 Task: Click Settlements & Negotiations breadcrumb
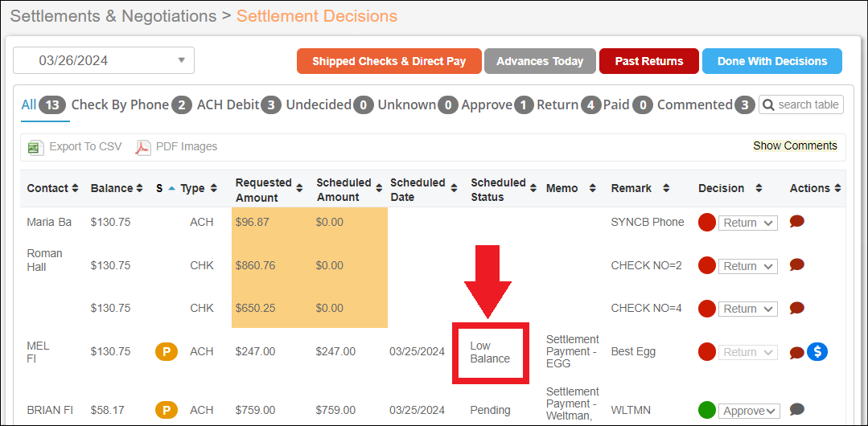coord(113,16)
